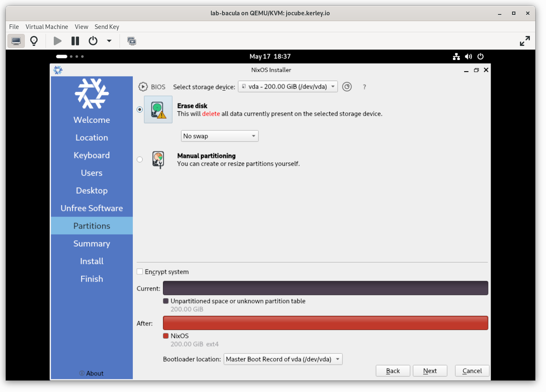
Task: Open the Bootloader location dropdown
Action: 283,359
